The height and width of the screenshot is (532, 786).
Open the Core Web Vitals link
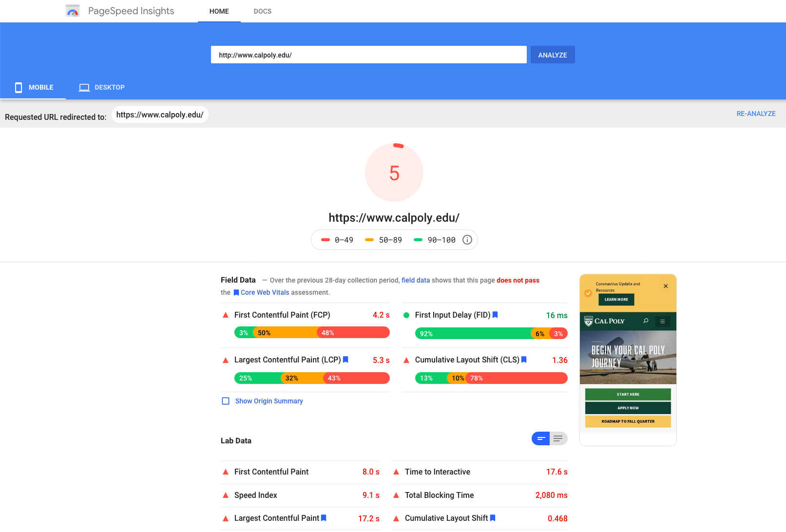click(265, 292)
